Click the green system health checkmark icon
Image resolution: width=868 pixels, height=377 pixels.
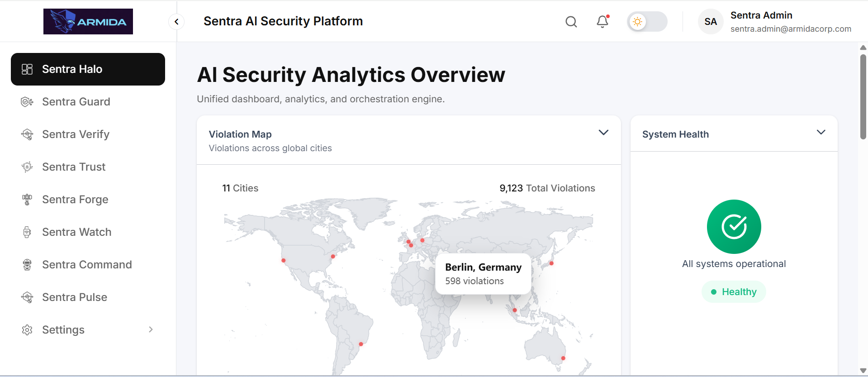pyautogui.click(x=734, y=227)
